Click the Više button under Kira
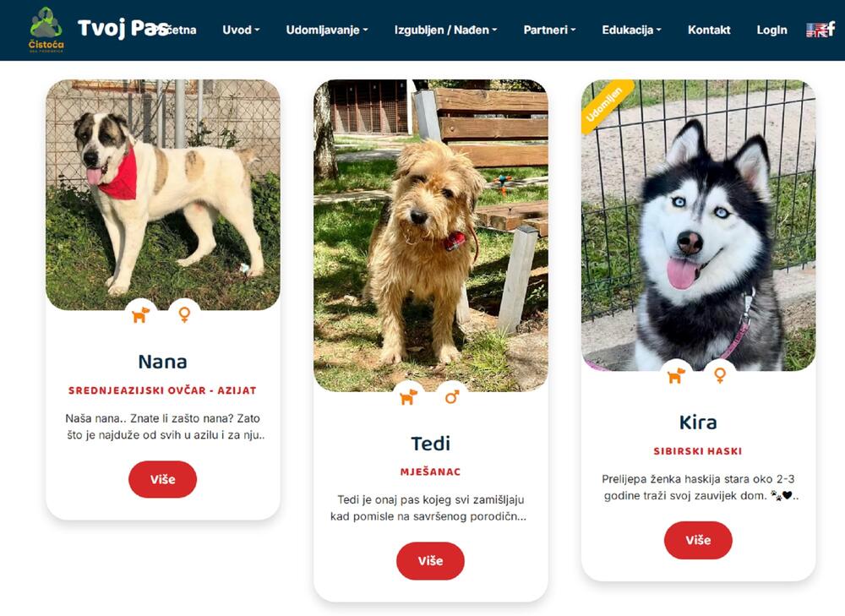This screenshot has height=616, width=845. point(698,540)
